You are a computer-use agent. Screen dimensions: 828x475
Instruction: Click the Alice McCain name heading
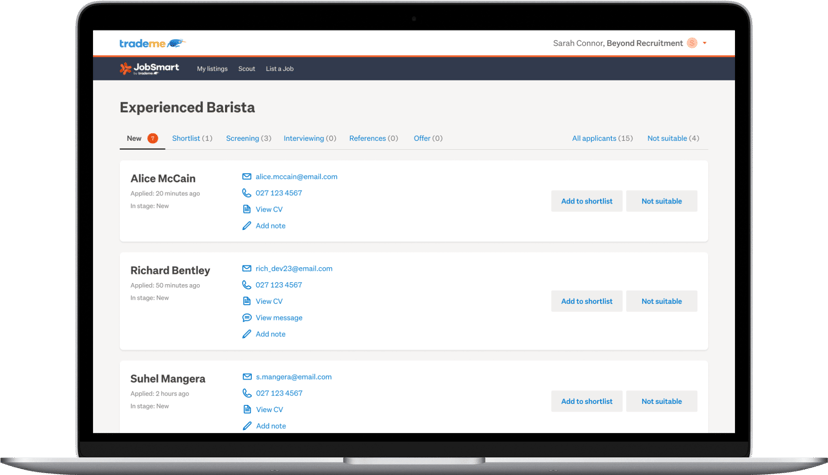pyautogui.click(x=163, y=178)
